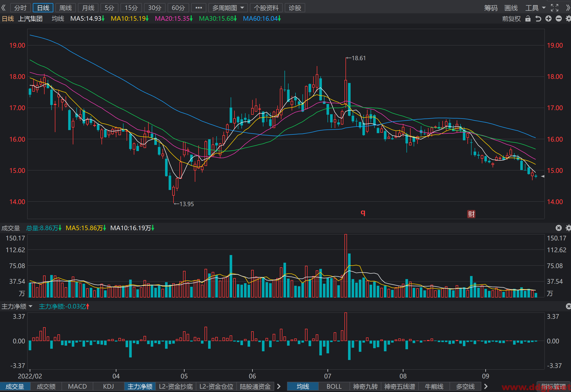This screenshot has width=571, height=392.
Task: Switch to 60分 minute chart
Action: pyautogui.click(x=178, y=8)
